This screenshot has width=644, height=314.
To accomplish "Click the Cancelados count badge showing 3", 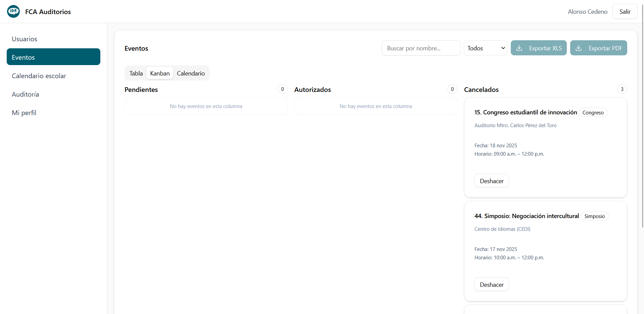I will pyautogui.click(x=622, y=89).
